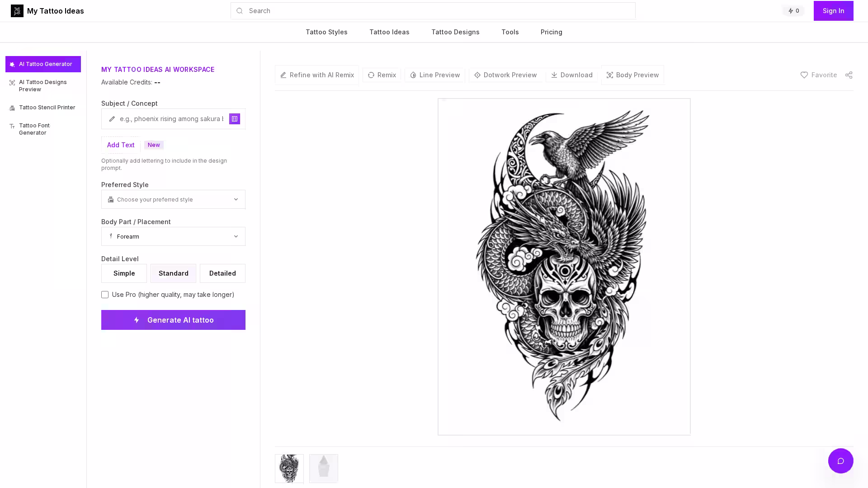
Task: Click the Sign In button
Action: [833, 11]
